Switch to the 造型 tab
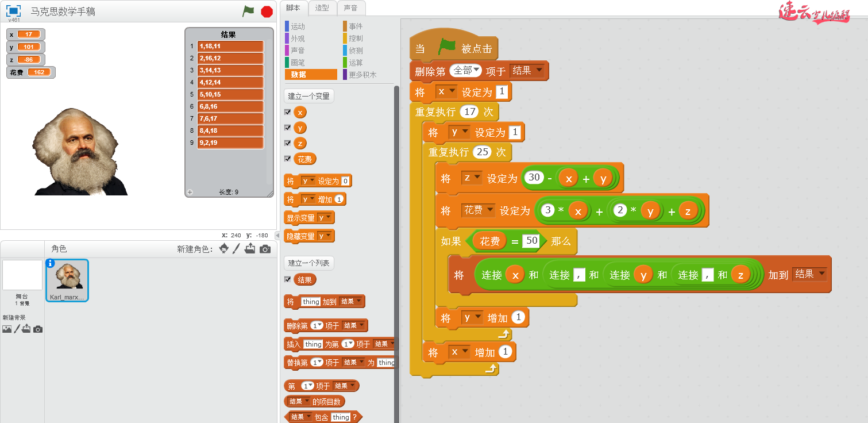 tap(322, 8)
